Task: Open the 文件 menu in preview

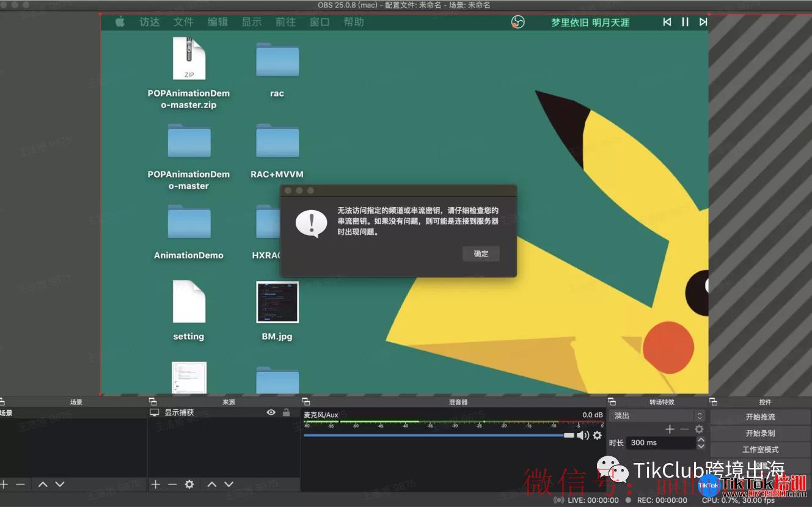Action: point(183,22)
